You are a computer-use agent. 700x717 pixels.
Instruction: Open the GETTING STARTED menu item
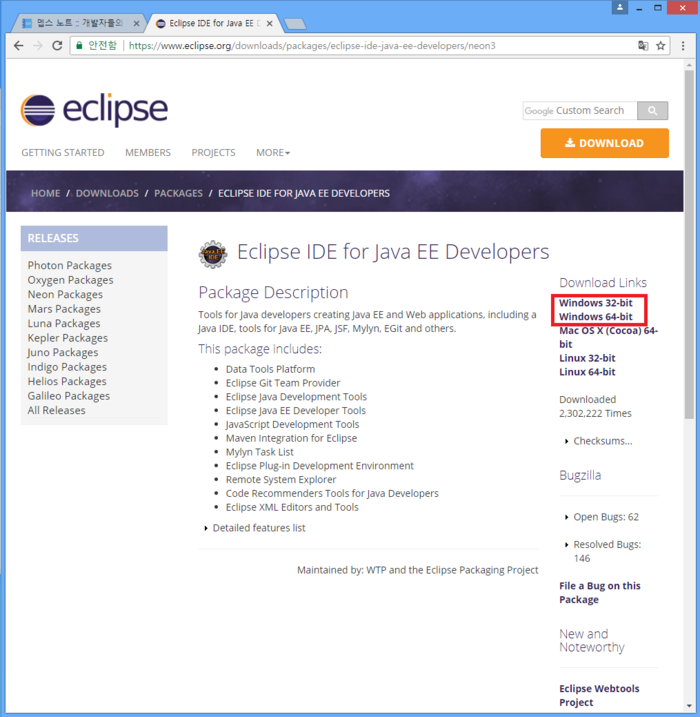(63, 152)
